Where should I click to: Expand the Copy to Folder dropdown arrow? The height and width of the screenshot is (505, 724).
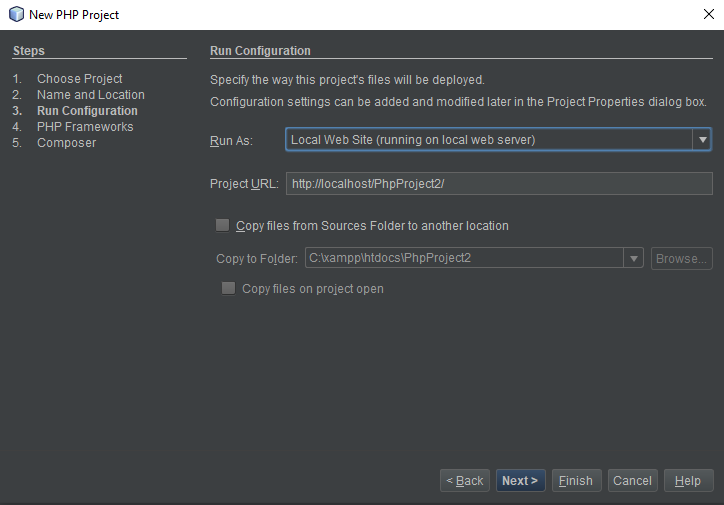pos(634,258)
